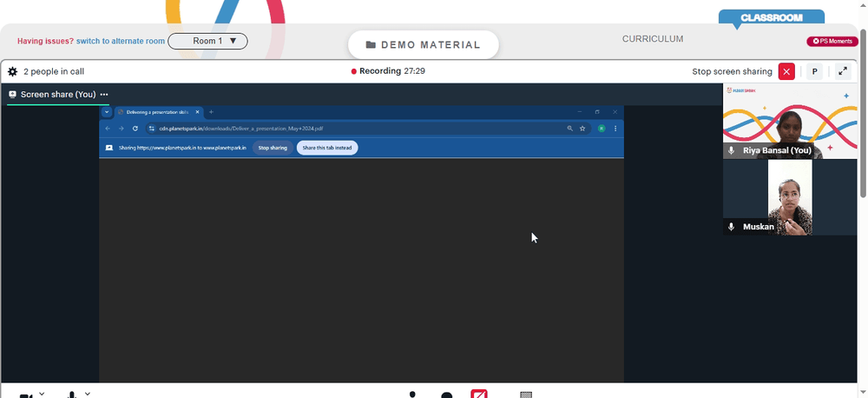
Task: Click Share this tab instead button
Action: (327, 148)
